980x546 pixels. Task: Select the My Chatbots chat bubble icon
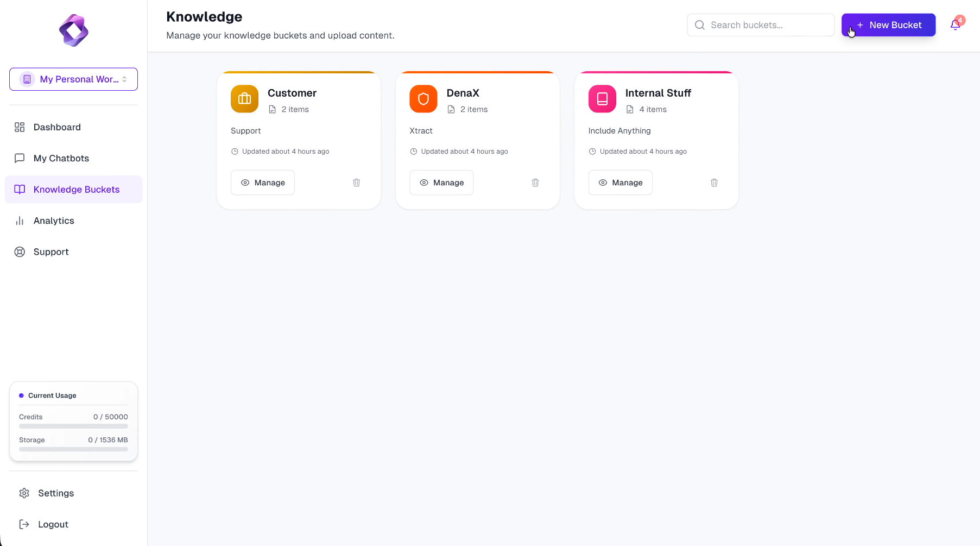pyautogui.click(x=20, y=158)
